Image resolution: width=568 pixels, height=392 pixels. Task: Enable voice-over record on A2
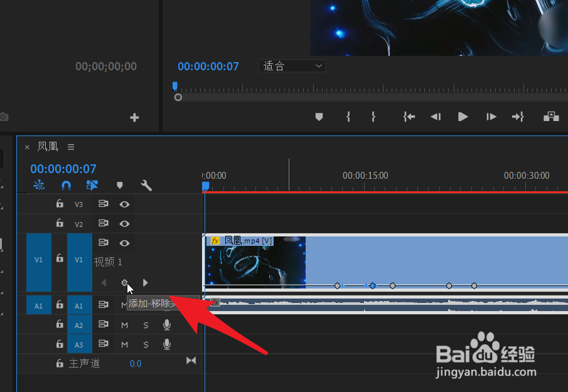tap(166, 325)
